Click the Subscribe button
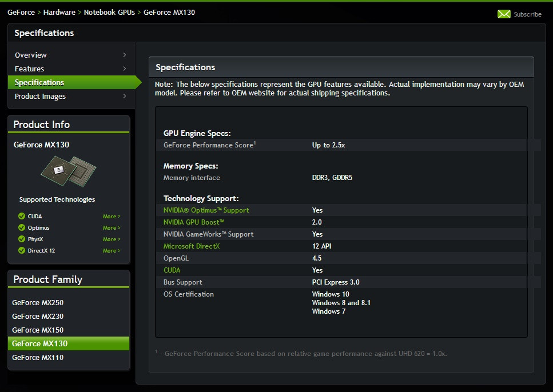 [x=527, y=14]
